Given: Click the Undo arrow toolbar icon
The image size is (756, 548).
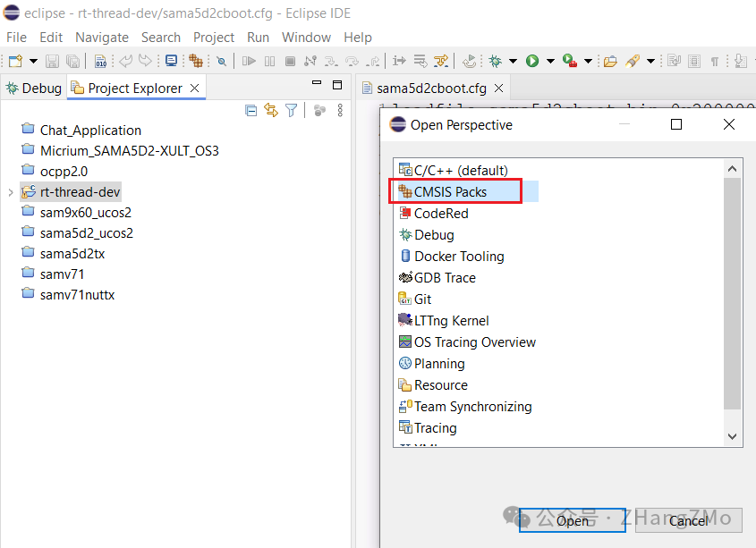Looking at the screenshot, I should [x=126, y=61].
